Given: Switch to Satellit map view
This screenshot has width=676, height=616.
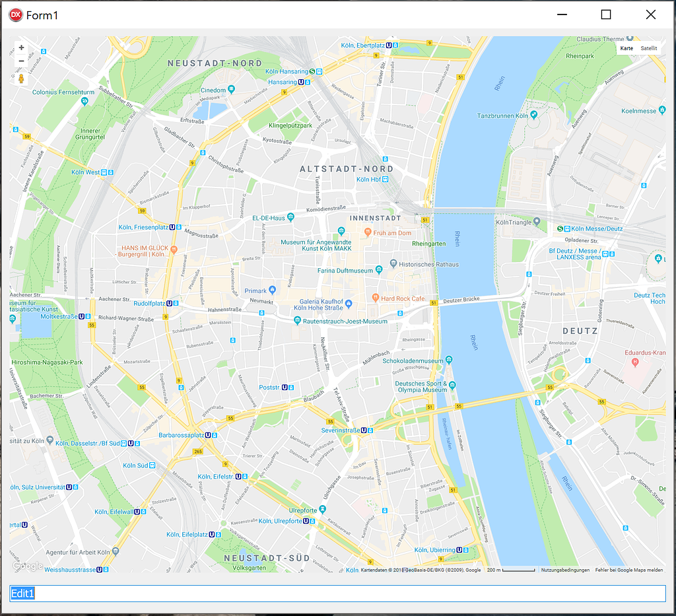Looking at the screenshot, I should (x=648, y=48).
